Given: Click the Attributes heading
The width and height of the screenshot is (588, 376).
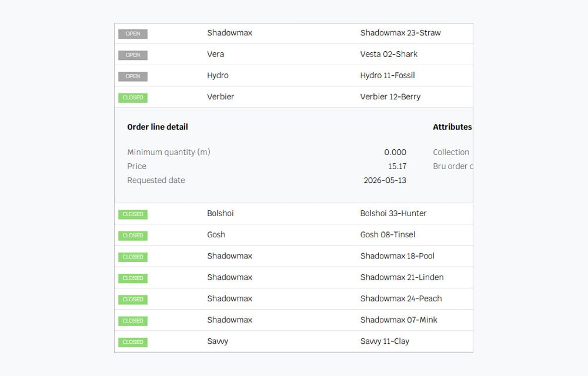Looking at the screenshot, I should tap(452, 127).
